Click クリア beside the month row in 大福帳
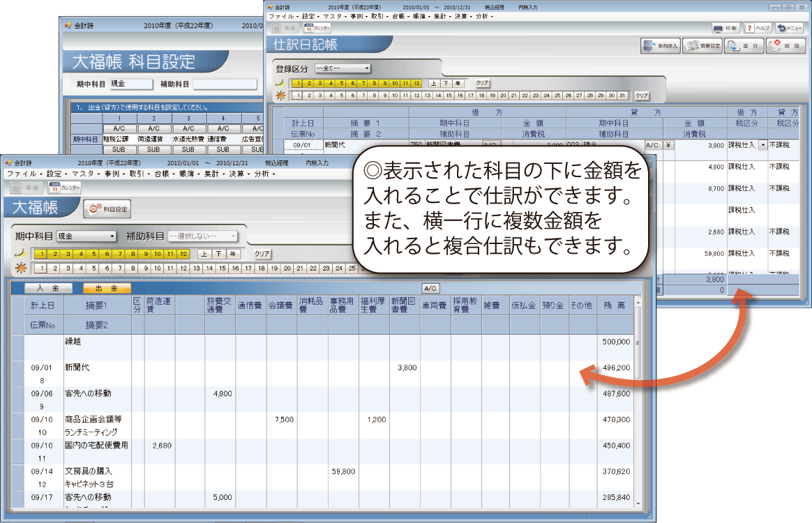Screen dimensions: 812x523 tap(262, 255)
